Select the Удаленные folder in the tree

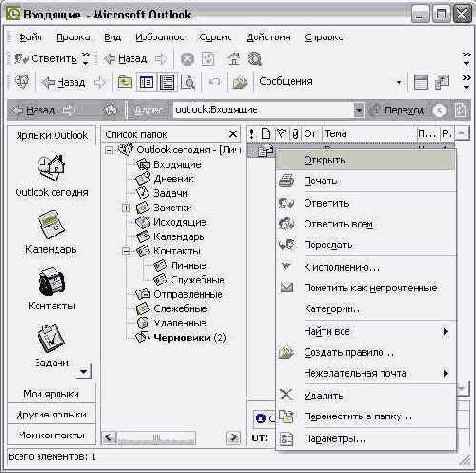(x=180, y=323)
